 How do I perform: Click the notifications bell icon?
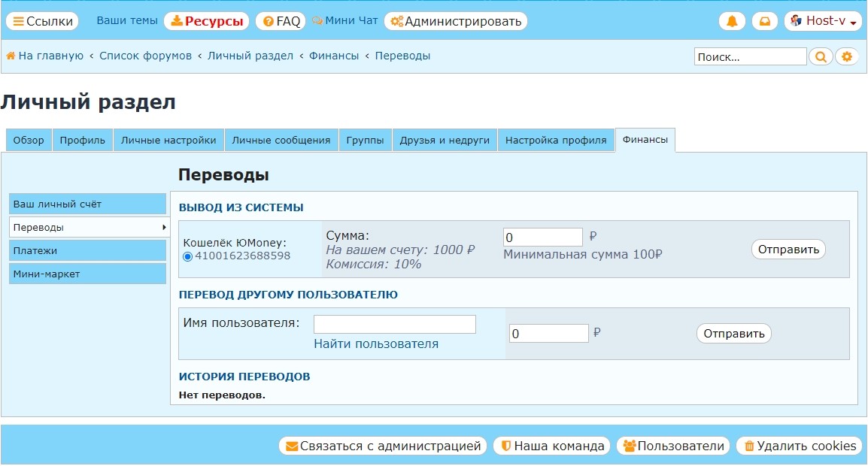pyautogui.click(x=732, y=21)
